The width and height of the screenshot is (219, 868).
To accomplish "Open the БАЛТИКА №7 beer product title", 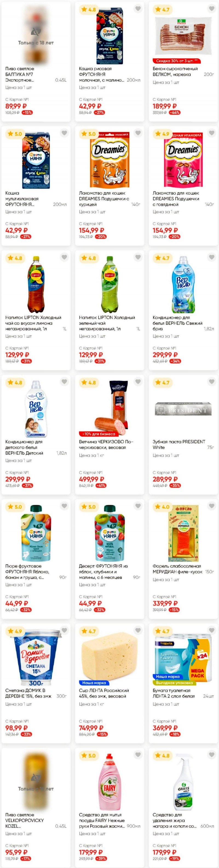I will point(20,74).
